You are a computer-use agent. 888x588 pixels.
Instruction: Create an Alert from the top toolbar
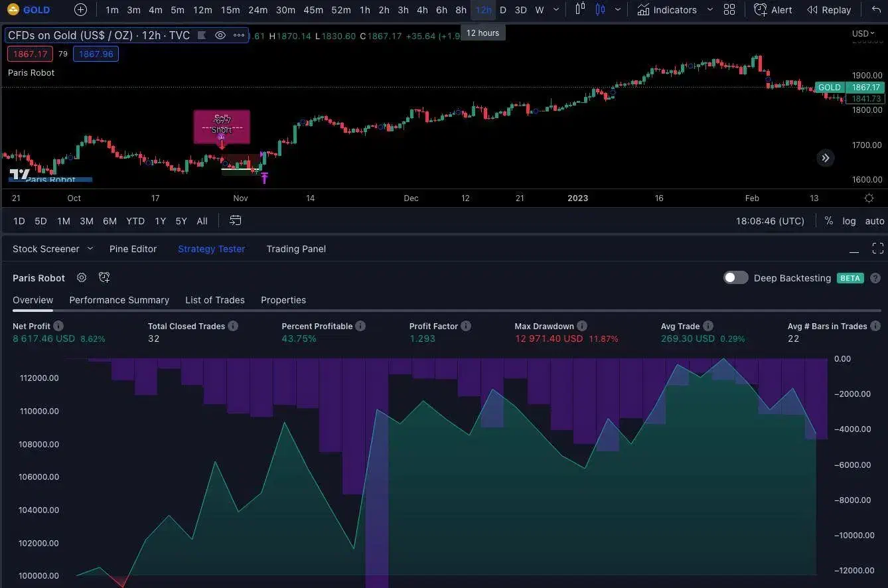773,10
